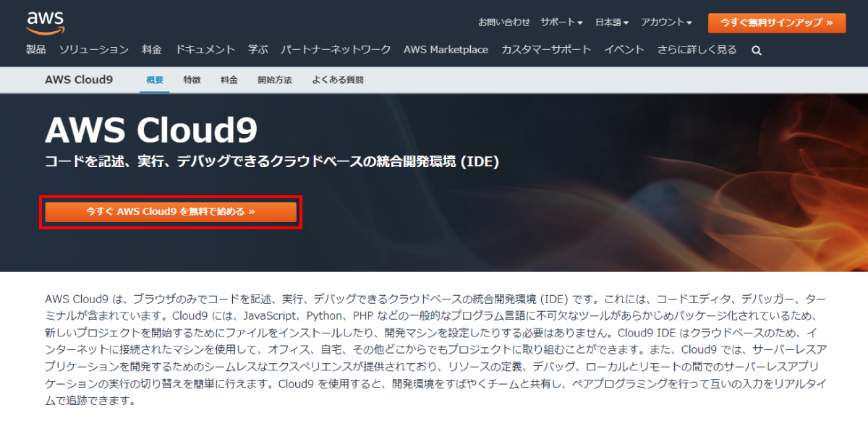Open the 製品 menu
The width and height of the screenshot is (868, 434).
pos(35,49)
